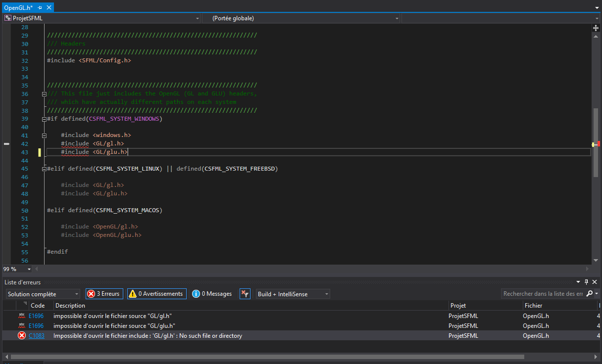This screenshot has height=364, width=602.
Task: Open the active documents list arrow
Action: tap(597, 8)
